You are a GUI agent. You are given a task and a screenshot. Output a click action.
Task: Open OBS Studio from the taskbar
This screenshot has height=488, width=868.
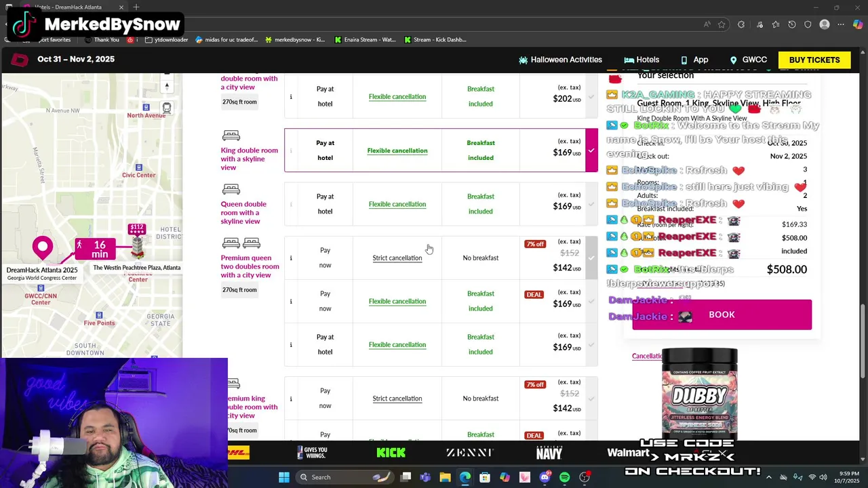pyautogui.click(x=585, y=477)
